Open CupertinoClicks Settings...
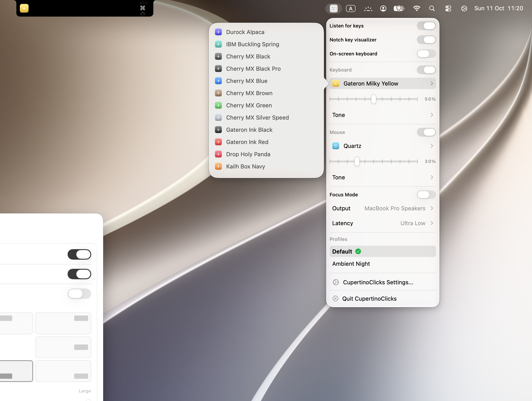This screenshot has height=401, width=532. 383,282
